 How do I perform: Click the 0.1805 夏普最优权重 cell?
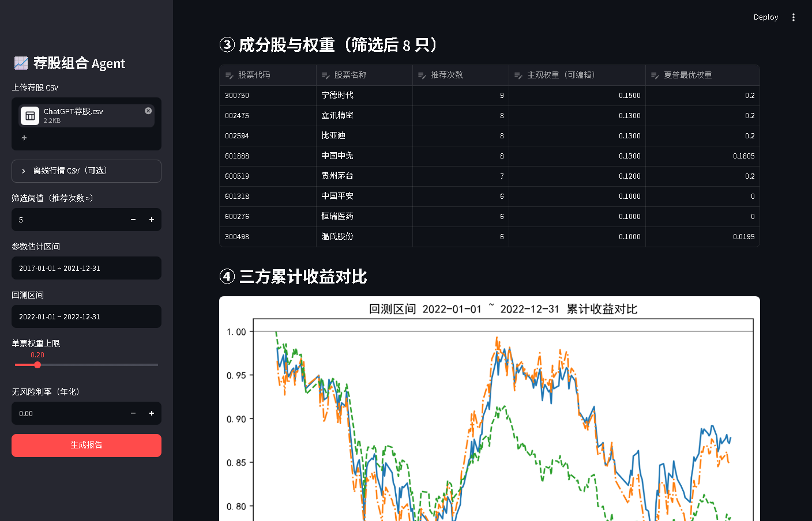(x=702, y=156)
